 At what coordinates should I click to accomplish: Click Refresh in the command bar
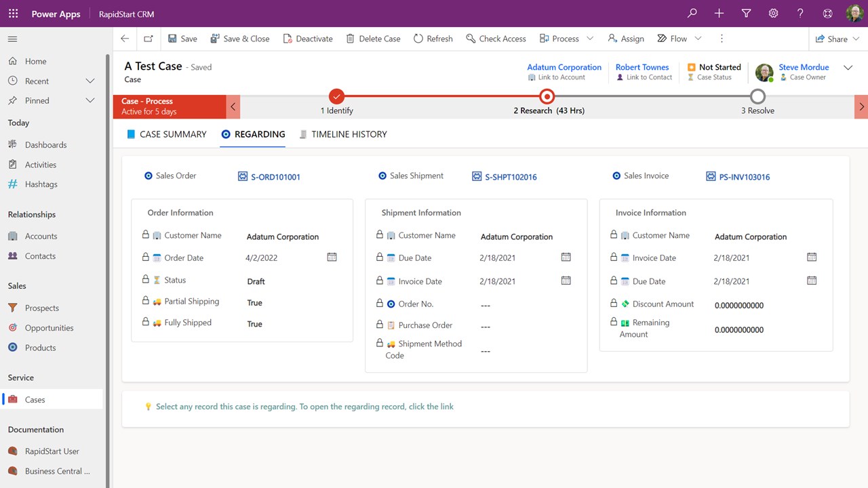click(x=433, y=39)
